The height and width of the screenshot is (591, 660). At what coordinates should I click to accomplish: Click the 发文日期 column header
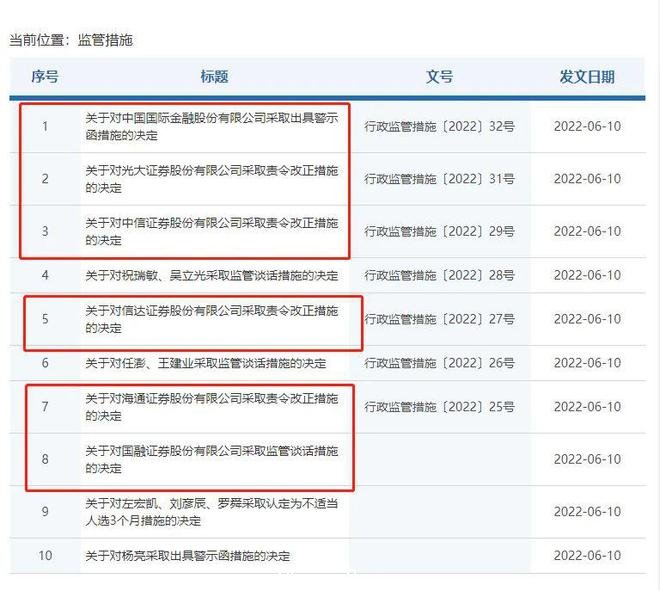pyautogui.click(x=587, y=77)
